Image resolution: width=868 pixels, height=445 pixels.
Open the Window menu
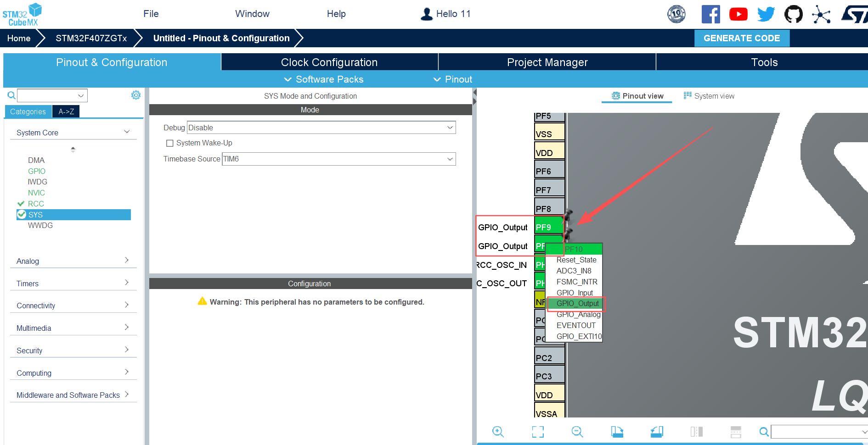coord(252,14)
